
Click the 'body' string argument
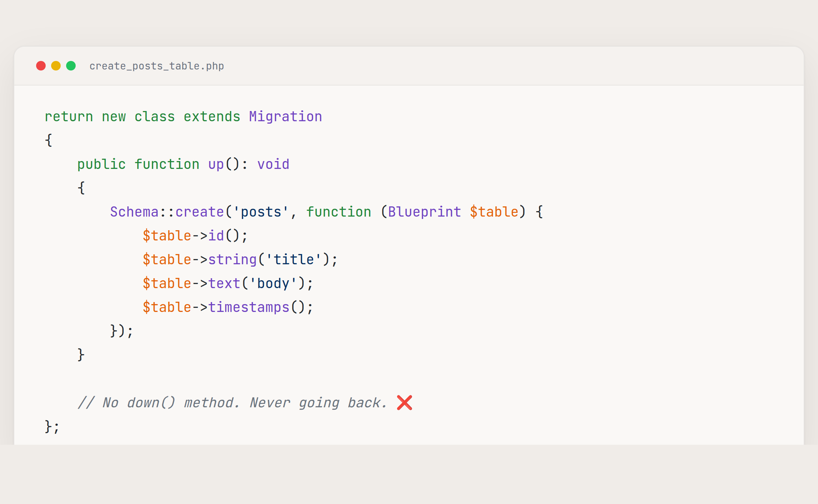273,283
